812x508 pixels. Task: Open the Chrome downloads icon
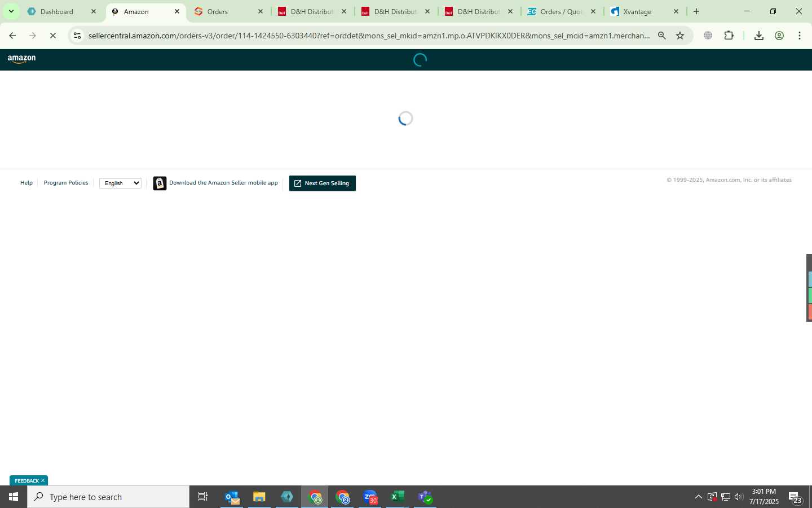(x=759, y=36)
